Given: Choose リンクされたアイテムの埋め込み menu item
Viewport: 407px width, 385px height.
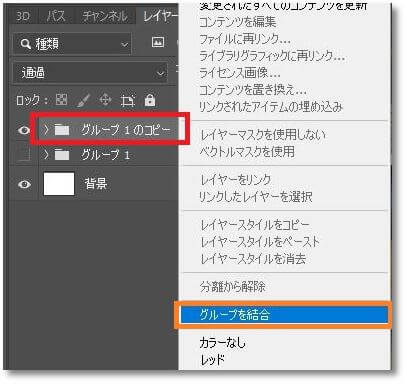Looking at the screenshot, I should click(271, 107).
